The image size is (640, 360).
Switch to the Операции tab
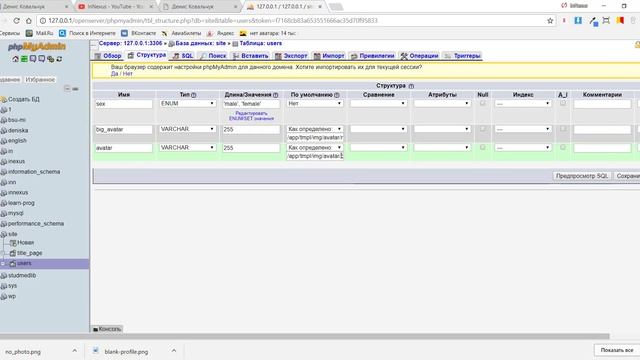point(420,56)
